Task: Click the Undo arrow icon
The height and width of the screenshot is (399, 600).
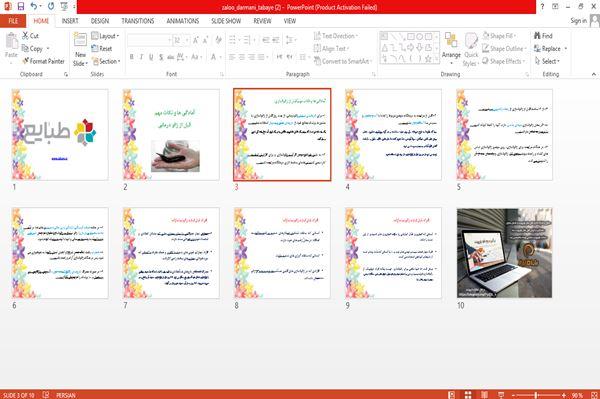Action: pos(34,6)
